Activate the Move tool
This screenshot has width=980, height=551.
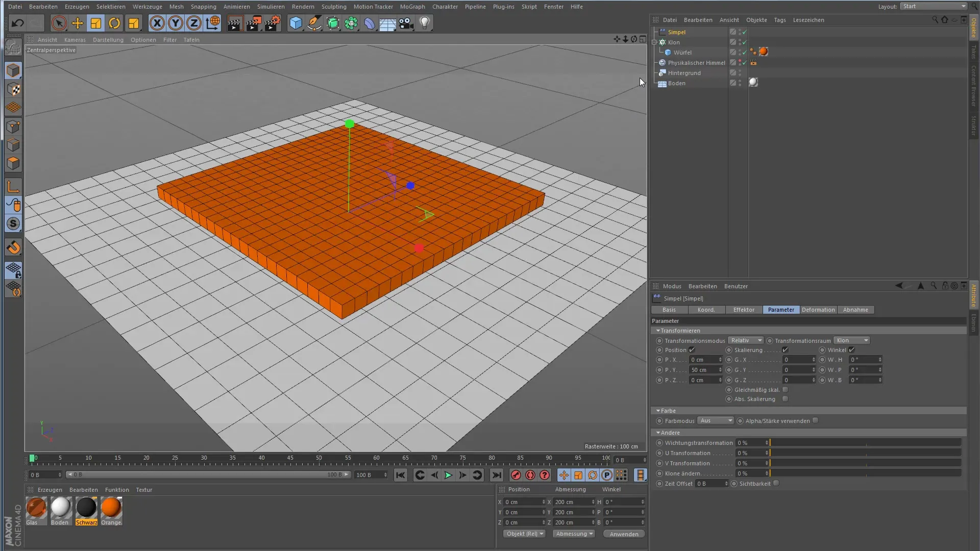(x=78, y=23)
